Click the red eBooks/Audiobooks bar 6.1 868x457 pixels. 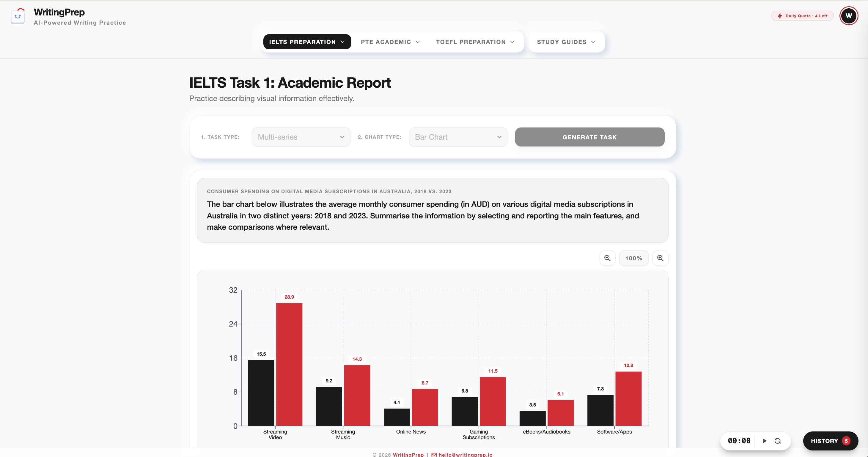pyautogui.click(x=560, y=413)
